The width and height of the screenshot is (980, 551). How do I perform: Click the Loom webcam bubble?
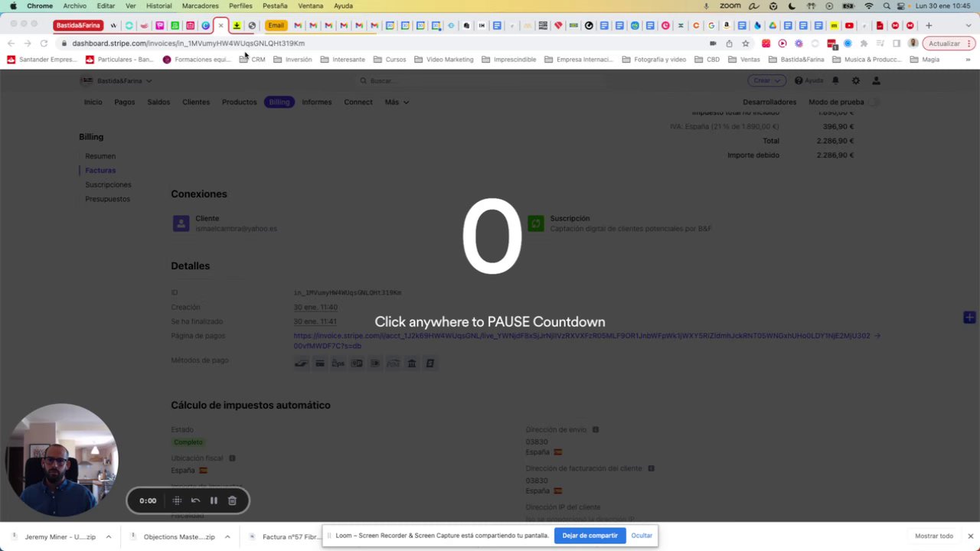61,460
